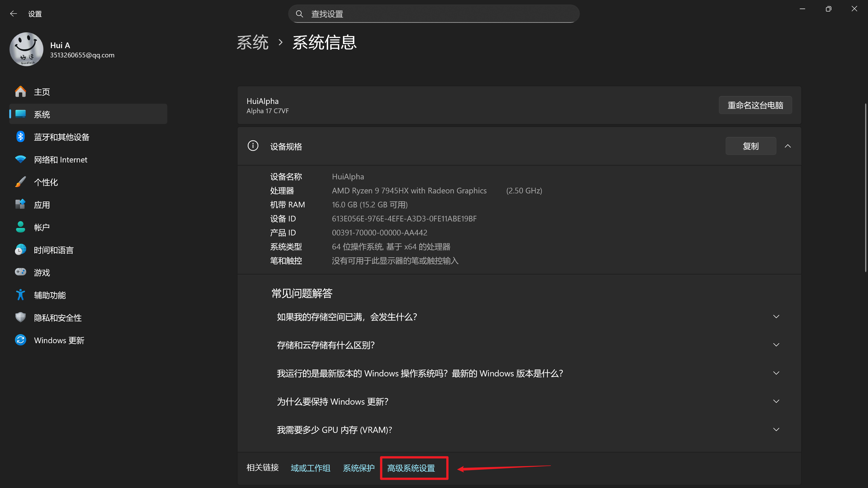Open Windows 更新 in the sidebar
Viewport: 868px width, 488px height.
click(x=88, y=340)
